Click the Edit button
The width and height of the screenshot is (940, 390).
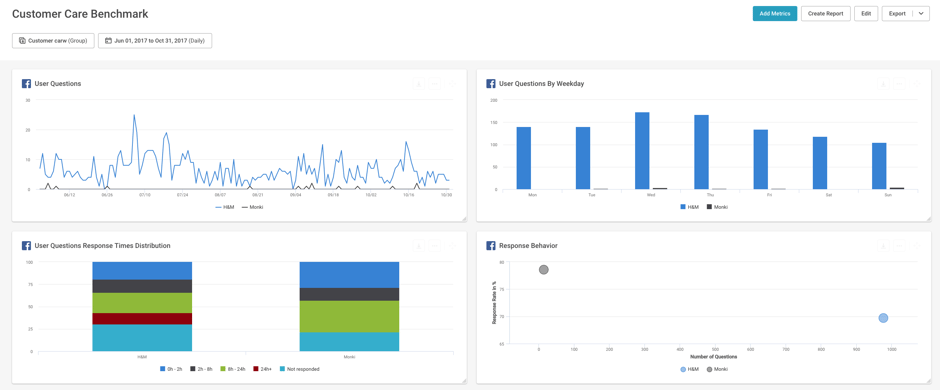[866, 14]
